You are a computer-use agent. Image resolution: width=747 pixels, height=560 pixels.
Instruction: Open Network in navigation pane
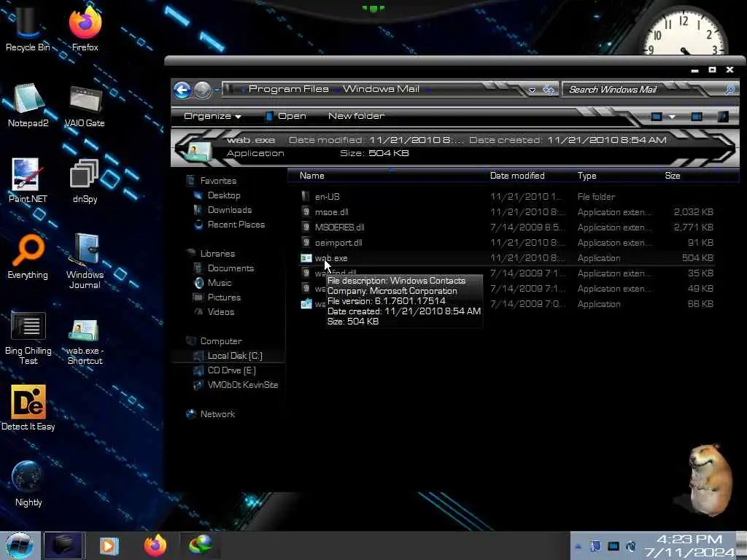click(217, 414)
